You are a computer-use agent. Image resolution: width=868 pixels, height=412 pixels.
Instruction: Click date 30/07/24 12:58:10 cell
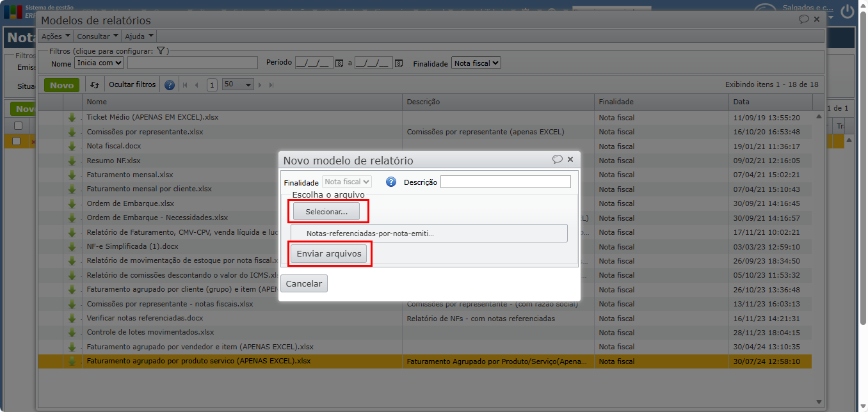[x=766, y=361]
